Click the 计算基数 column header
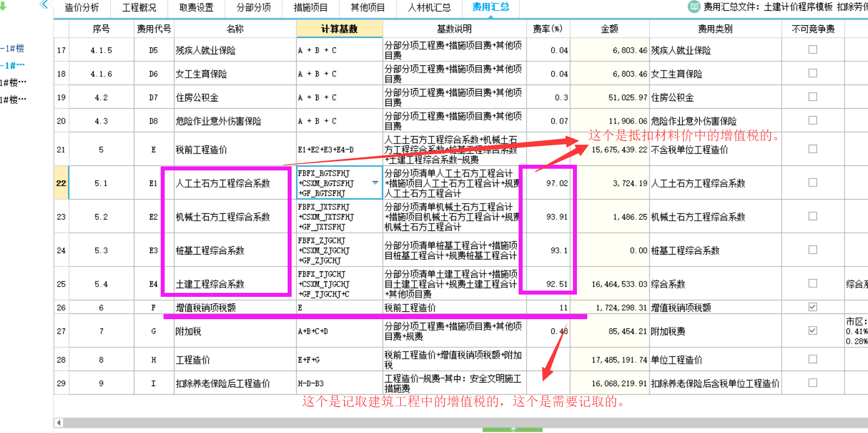The width and height of the screenshot is (868, 433). coord(340,29)
